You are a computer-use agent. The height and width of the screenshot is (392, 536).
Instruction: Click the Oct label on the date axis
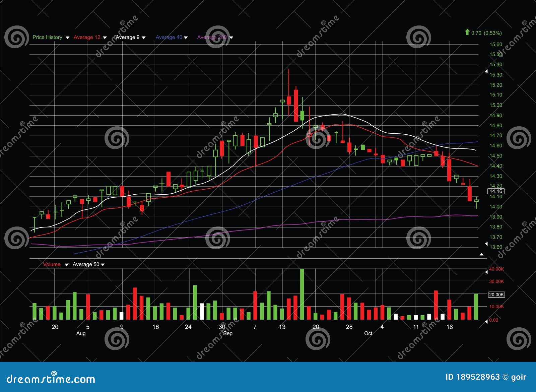368,334
